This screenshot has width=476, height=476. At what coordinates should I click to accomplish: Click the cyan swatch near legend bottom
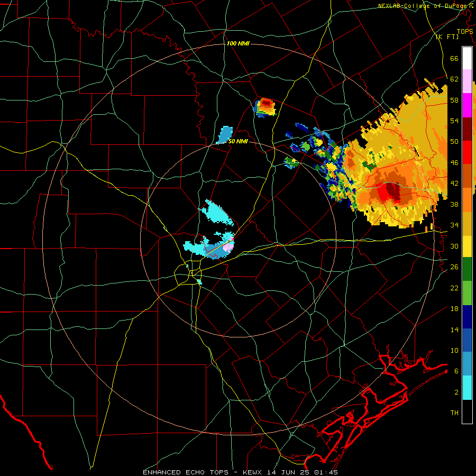tap(467, 388)
